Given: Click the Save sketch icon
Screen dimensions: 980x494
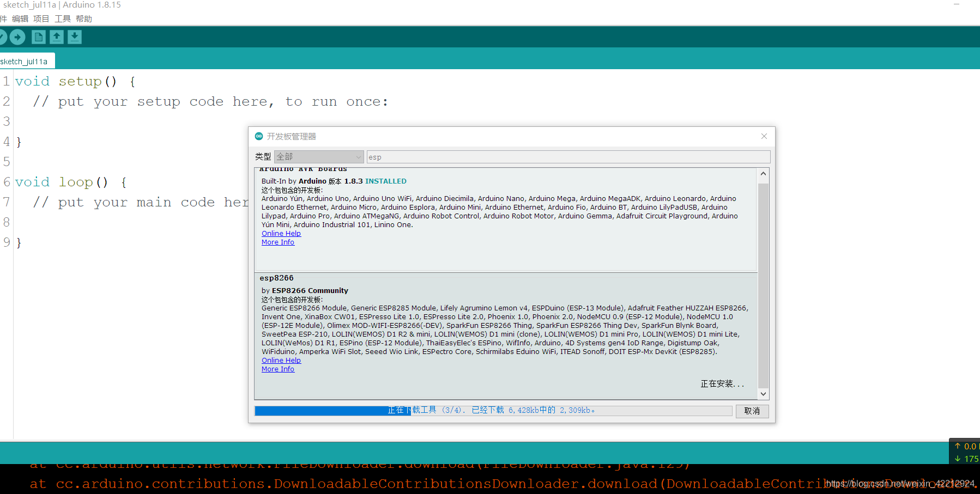Looking at the screenshot, I should [x=75, y=37].
